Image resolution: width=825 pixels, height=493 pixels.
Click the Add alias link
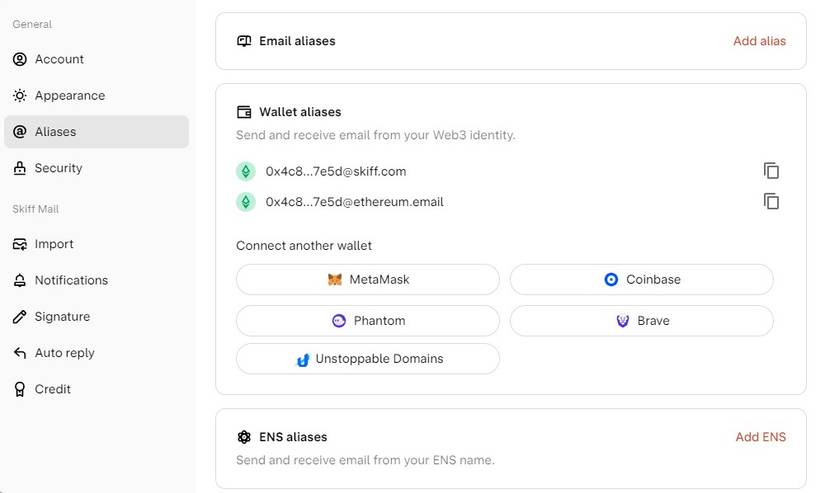(x=759, y=41)
